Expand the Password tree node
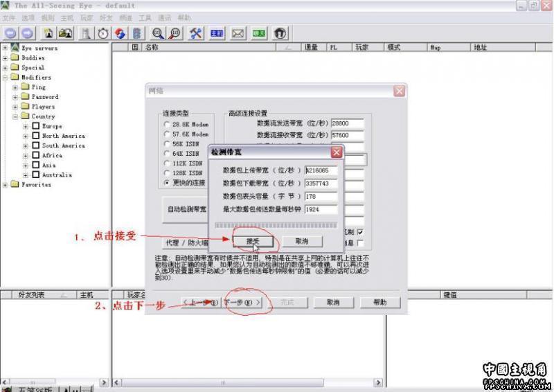 [15, 97]
